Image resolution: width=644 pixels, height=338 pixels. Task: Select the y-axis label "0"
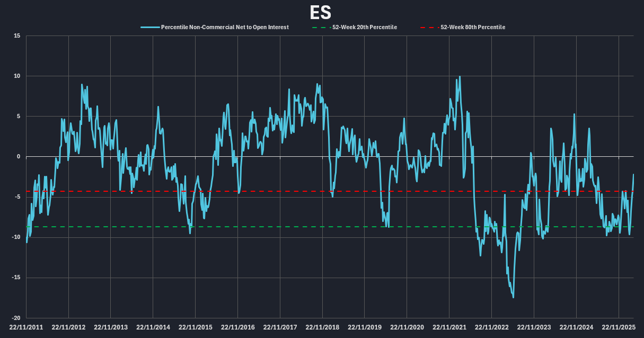tap(19, 157)
